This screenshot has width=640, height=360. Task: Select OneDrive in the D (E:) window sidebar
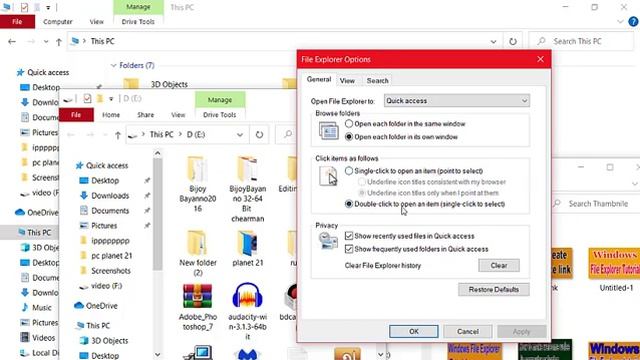[96, 306]
